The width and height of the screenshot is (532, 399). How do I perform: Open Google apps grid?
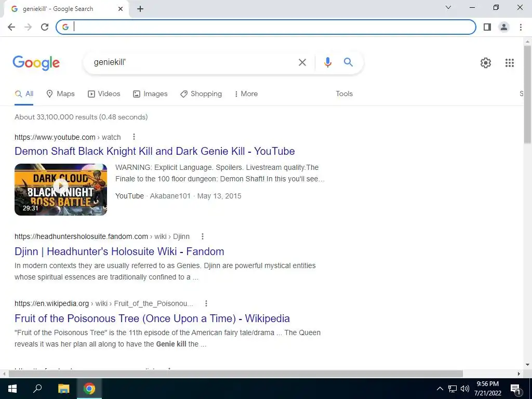(x=509, y=63)
